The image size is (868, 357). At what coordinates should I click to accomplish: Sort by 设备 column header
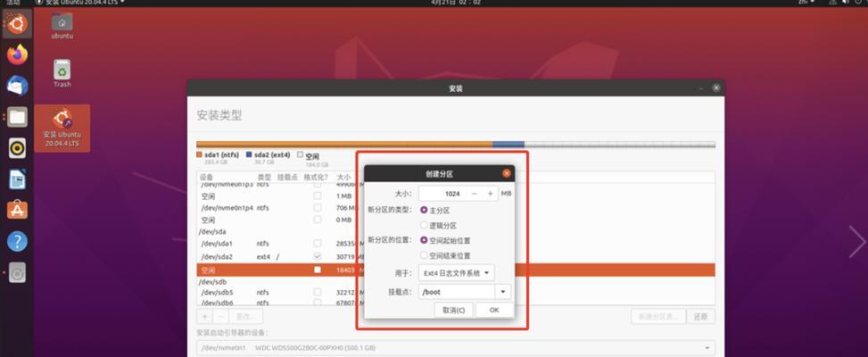click(206, 178)
